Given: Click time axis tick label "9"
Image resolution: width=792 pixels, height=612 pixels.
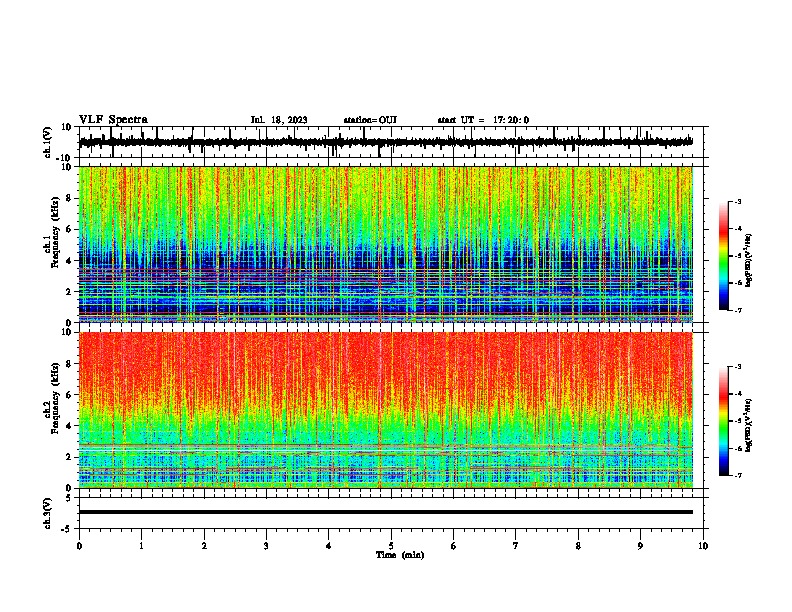Looking at the screenshot, I should [x=640, y=546].
